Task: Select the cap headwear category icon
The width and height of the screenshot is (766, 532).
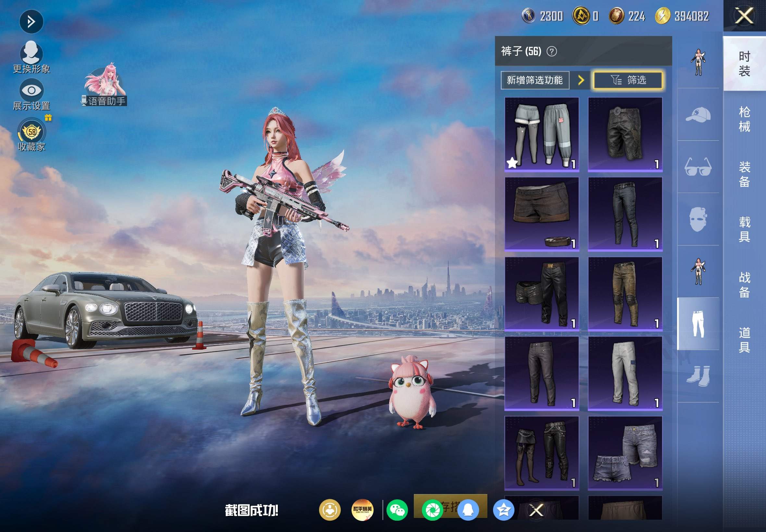Action: point(698,115)
